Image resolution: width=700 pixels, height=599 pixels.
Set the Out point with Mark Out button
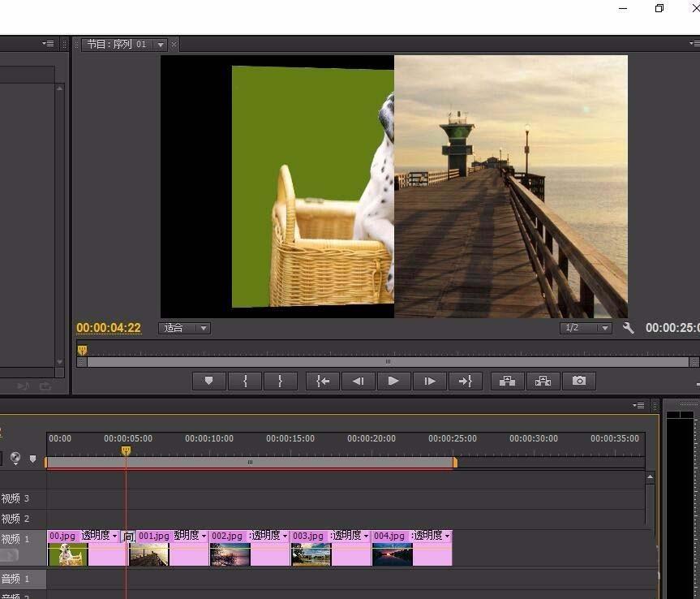pyautogui.click(x=280, y=381)
